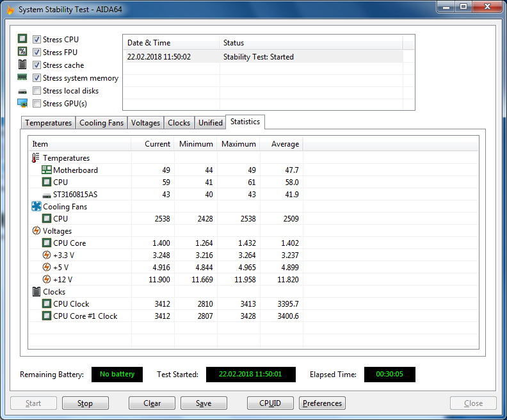Switch to the Temperatures tab

pos(49,123)
